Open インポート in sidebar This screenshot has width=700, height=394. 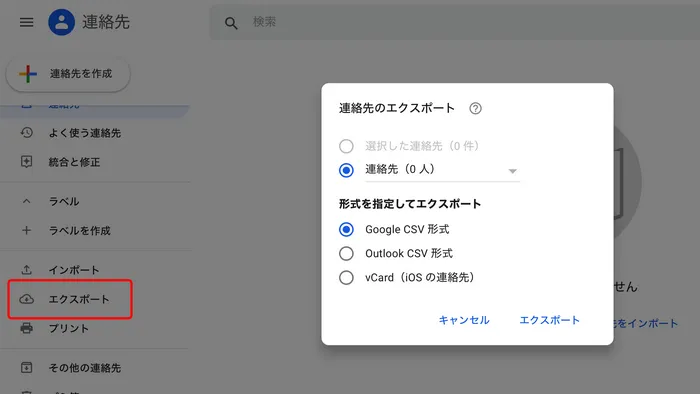[74, 270]
